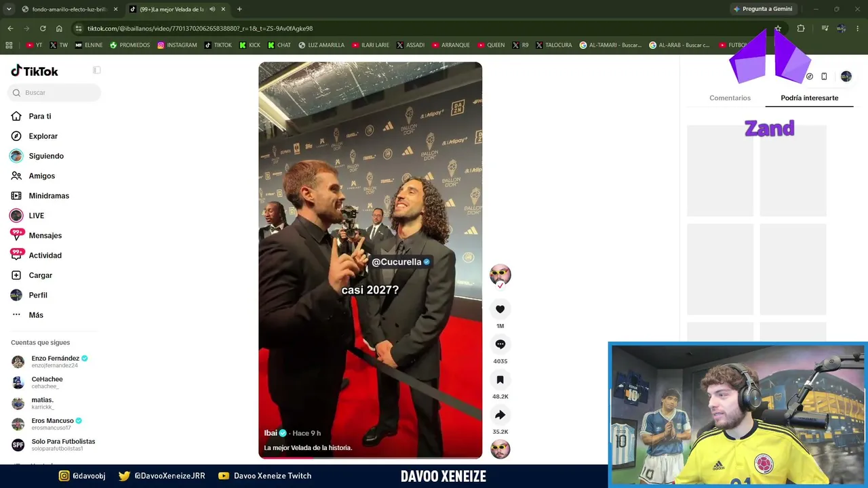Share the video using the arrow icon
Screen dimensions: 868x488
coord(500,415)
